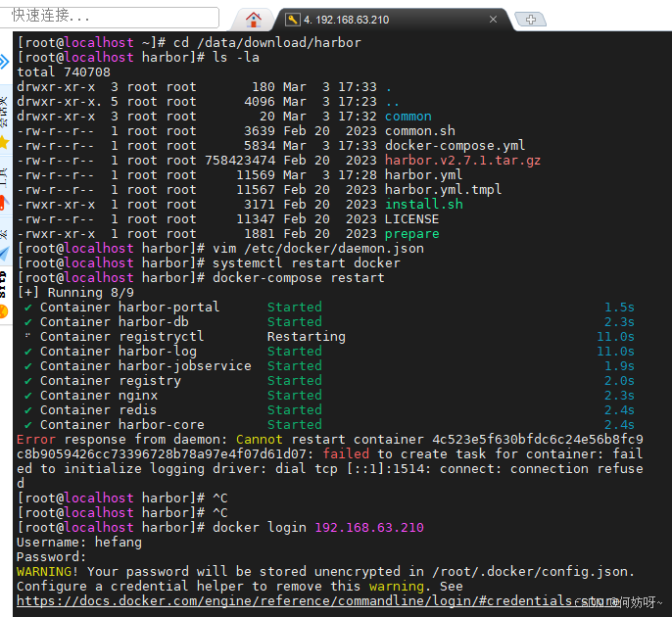Click the 'harbor.yml.tmpl' file name

click(443, 189)
